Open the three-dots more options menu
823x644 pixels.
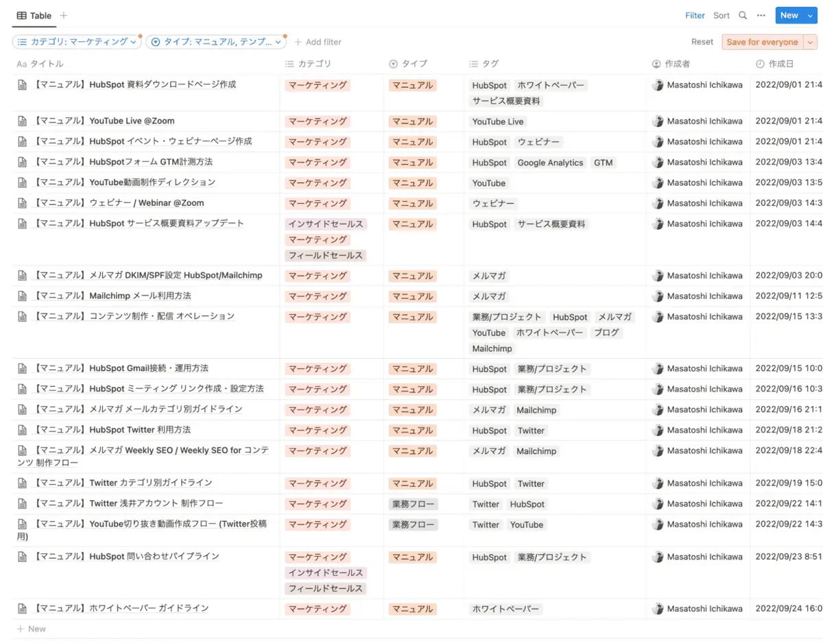pyautogui.click(x=761, y=15)
